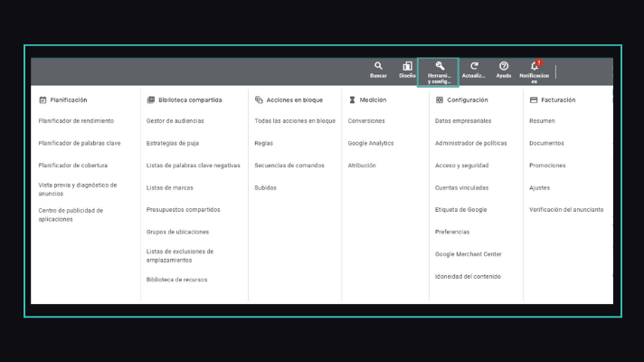This screenshot has height=362, width=644.
Task: Click the Medición heading text
Action: 373,100
